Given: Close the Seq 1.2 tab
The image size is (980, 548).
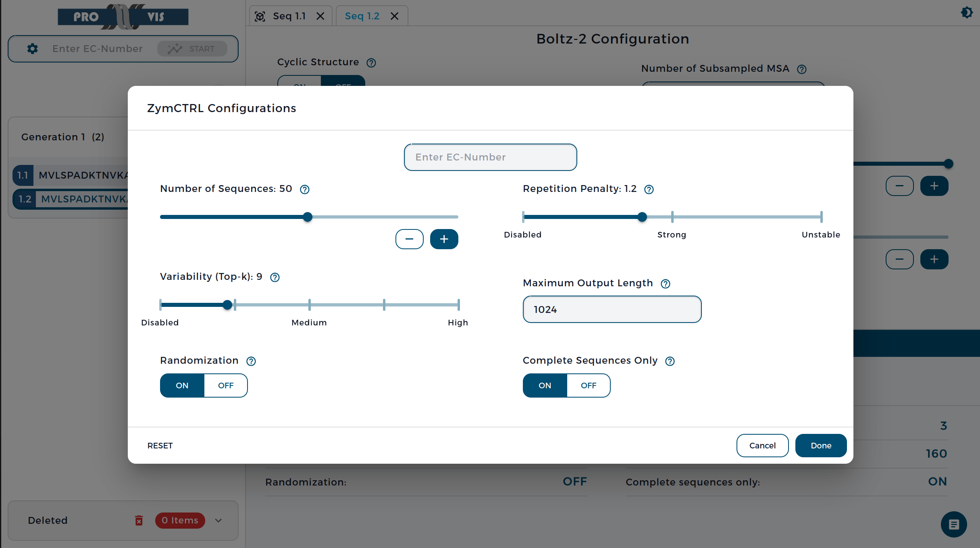Looking at the screenshot, I should coord(395,16).
